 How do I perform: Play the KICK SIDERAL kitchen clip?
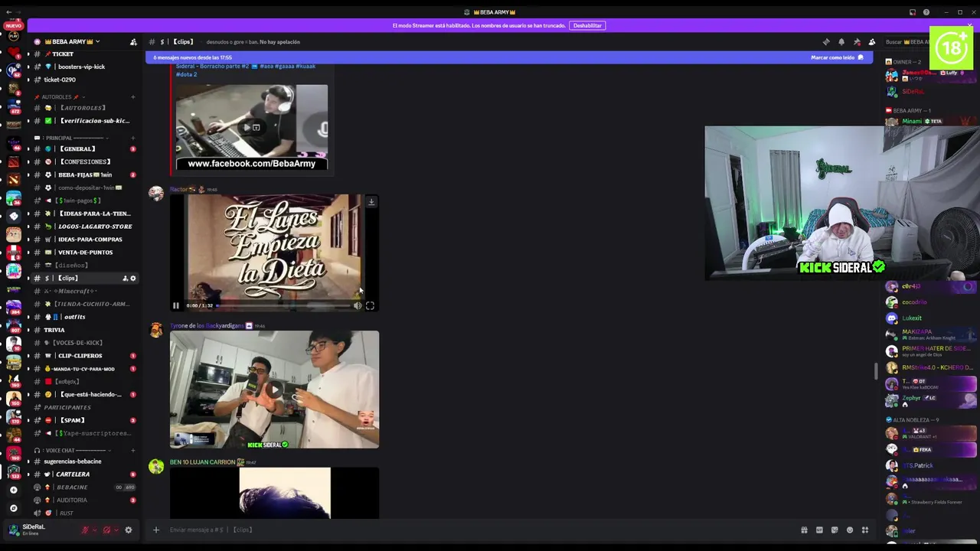274,389
